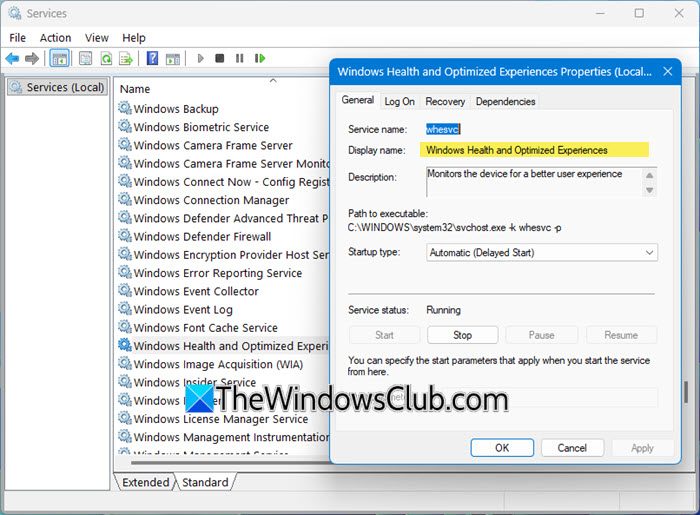Click the services list horizontal scrollbar
Viewport: 700px width, 515px height.
coord(230,462)
